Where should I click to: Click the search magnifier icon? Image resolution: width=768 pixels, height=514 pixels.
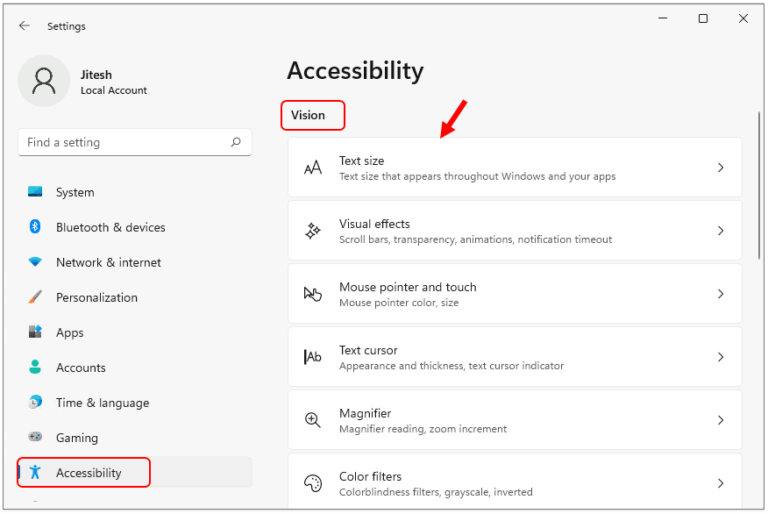click(x=236, y=142)
